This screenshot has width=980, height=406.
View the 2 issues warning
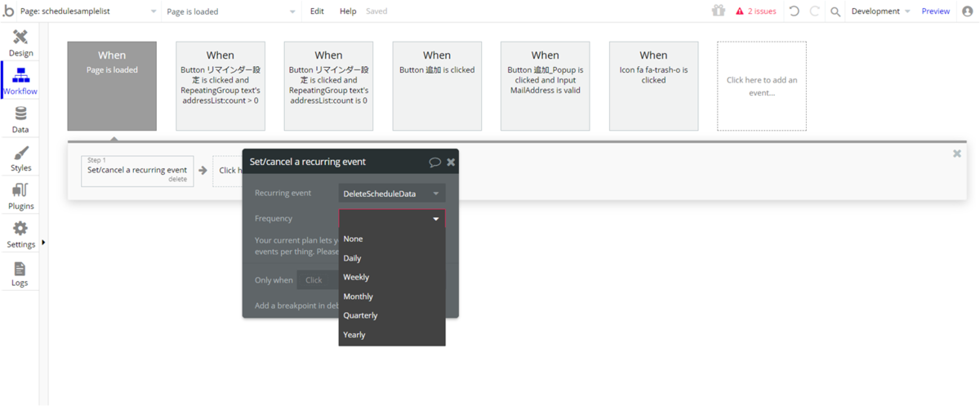pos(756,11)
